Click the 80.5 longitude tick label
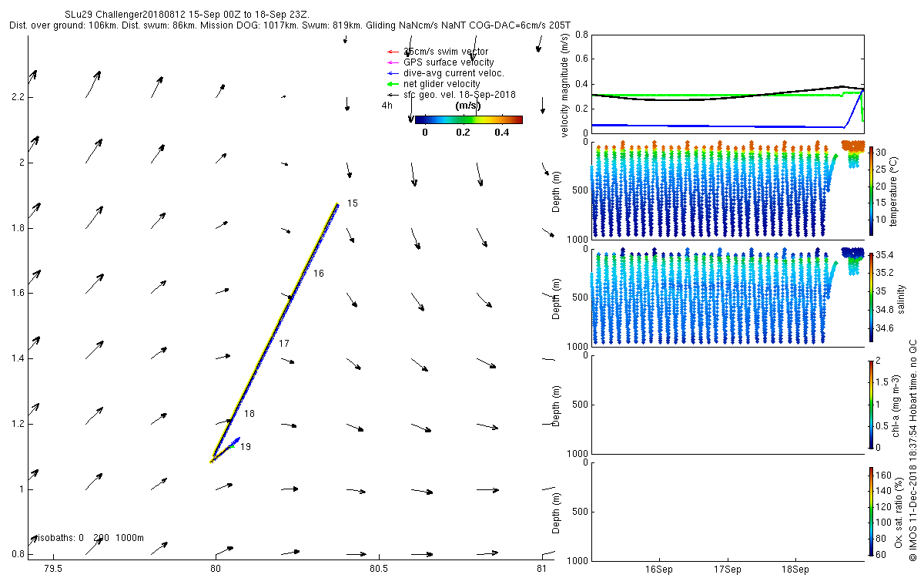 coord(377,570)
